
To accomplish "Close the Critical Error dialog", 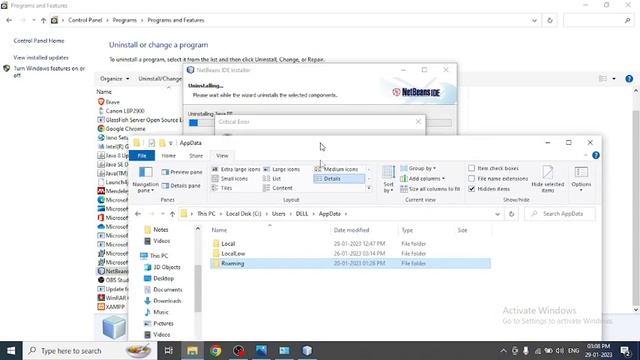I will tap(418, 122).
